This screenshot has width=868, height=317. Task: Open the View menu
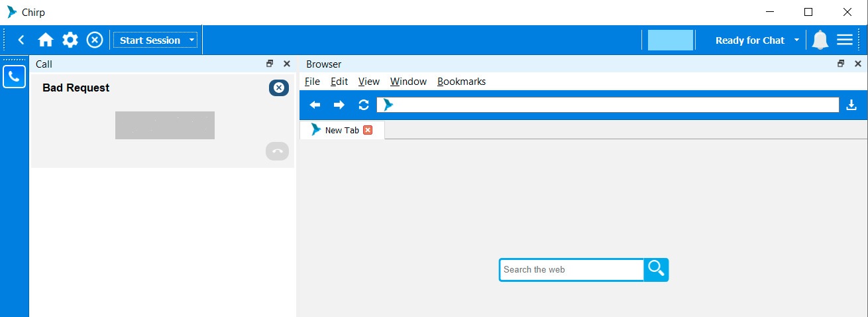point(369,82)
